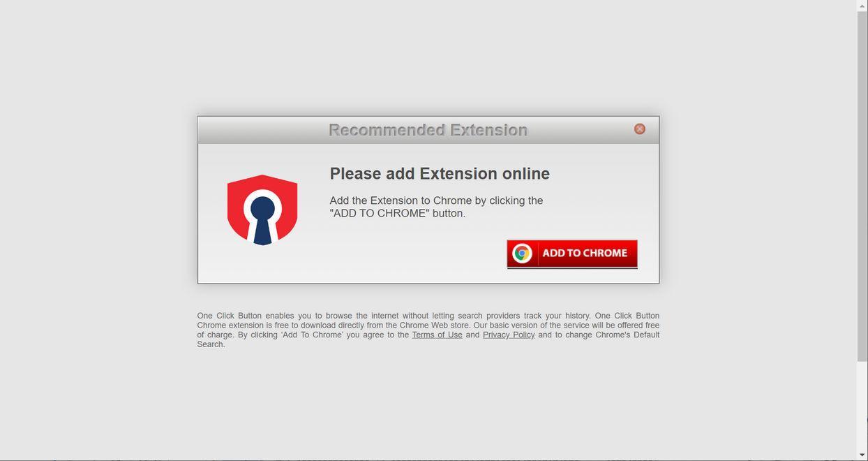Screen dimensions: 868x461
Task: Close the Recommended Extension dialog
Action: [640, 129]
